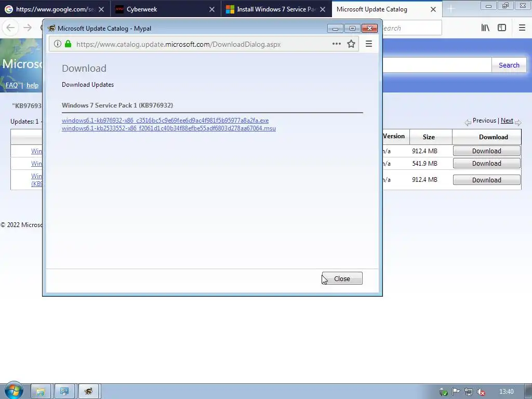This screenshot has width=532, height=399.
Task: Click the site info icon in popup address bar
Action: [x=58, y=44]
